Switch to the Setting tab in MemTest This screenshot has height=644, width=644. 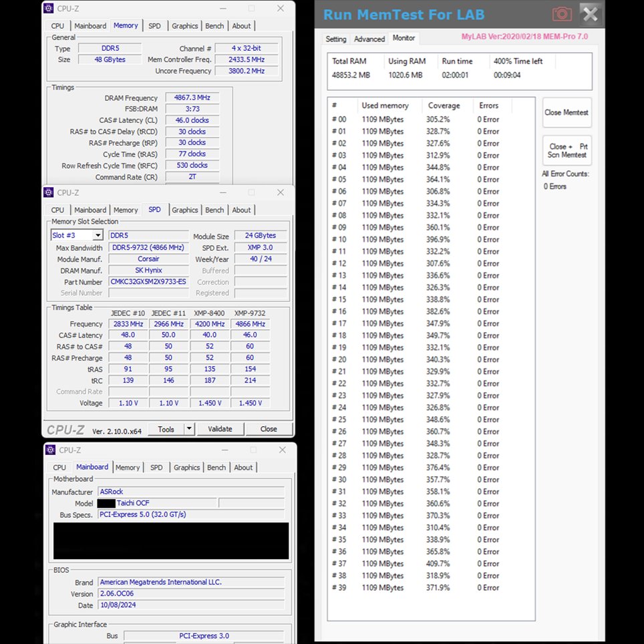click(336, 39)
